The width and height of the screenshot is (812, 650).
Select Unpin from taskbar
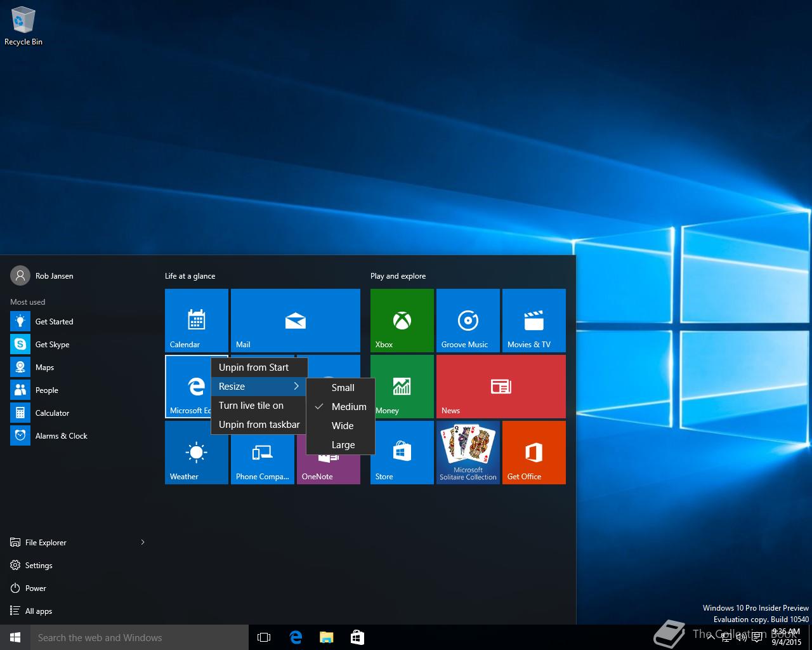259,425
